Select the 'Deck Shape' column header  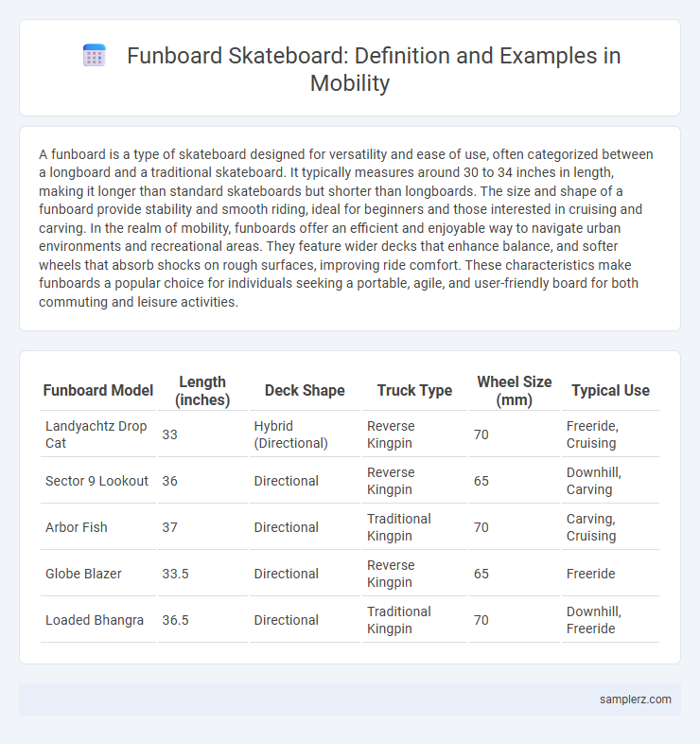click(x=305, y=391)
